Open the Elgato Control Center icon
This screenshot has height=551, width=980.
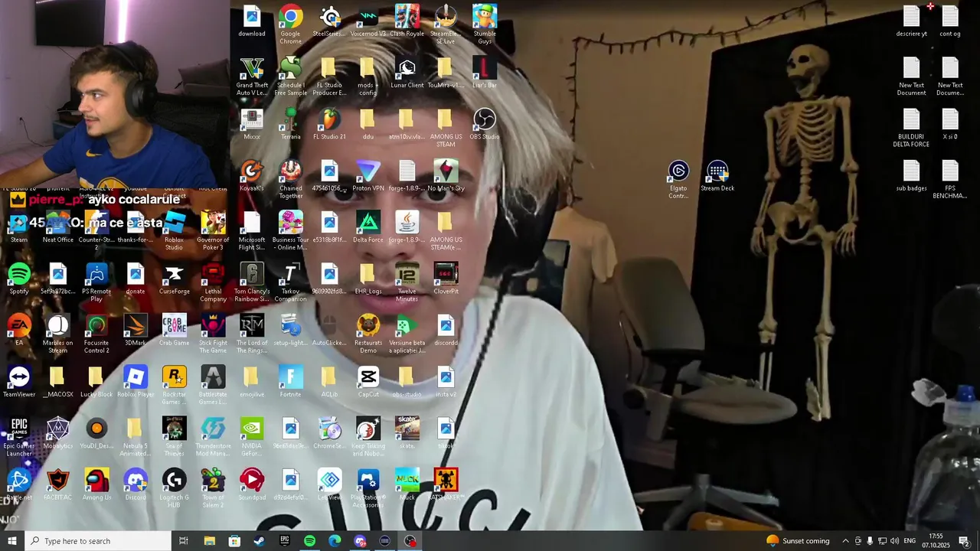point(678,179)
